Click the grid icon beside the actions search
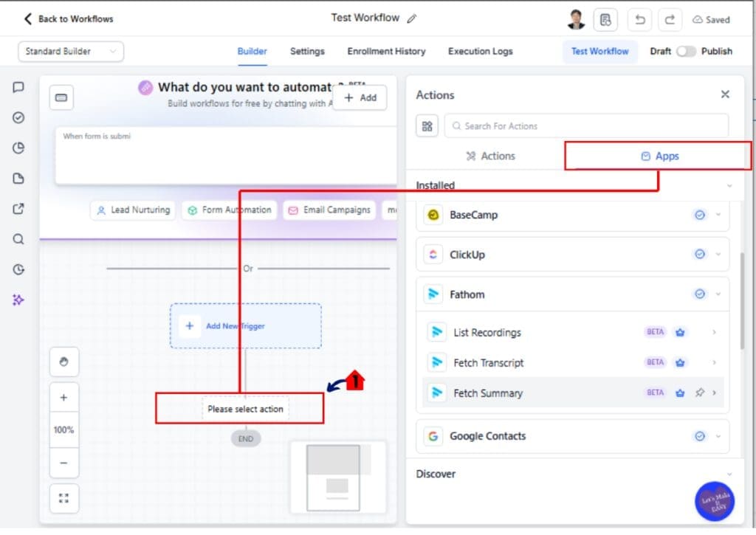The height and width of the screenshot is (535, 756). point(427,125)
